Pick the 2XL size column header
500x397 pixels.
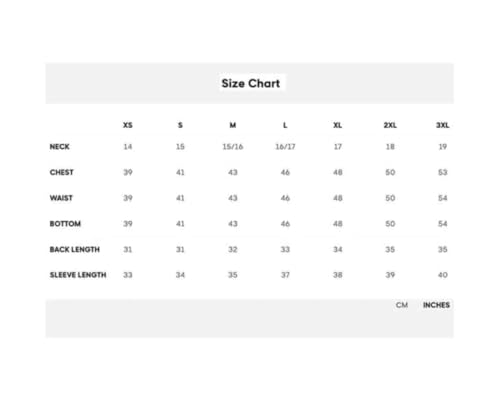[390, 125]
